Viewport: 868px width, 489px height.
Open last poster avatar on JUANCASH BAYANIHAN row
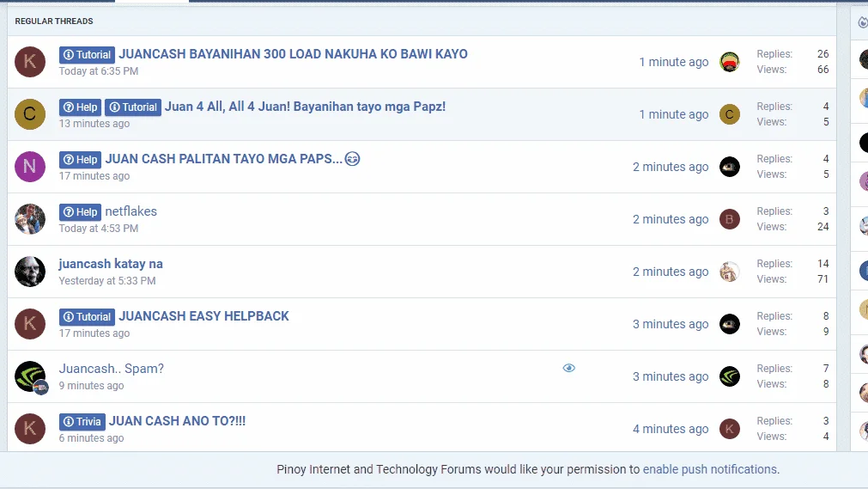click(x=730, y=62)
